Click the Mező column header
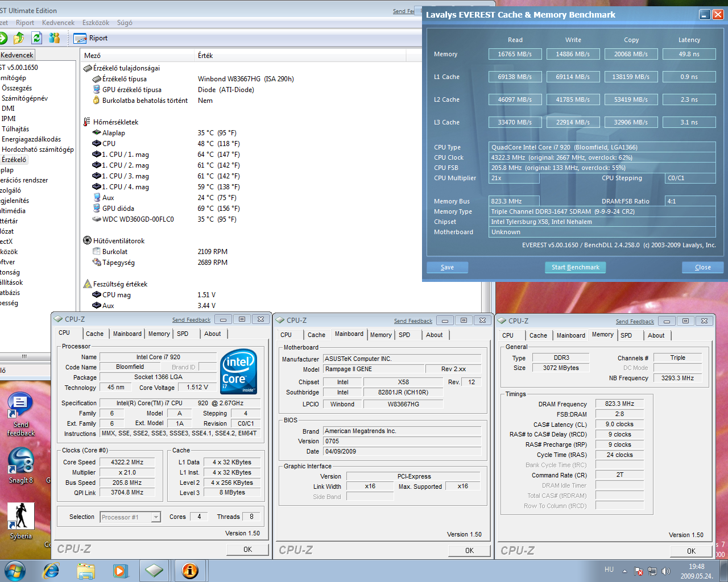This screenshot has height=582, width=728. coord(138,55)
